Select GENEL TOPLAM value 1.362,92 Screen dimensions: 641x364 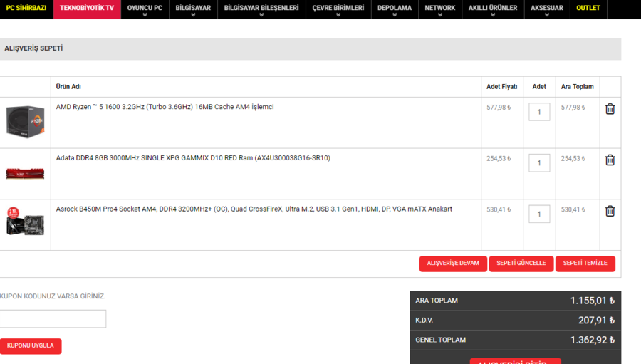(x=593, y=340)
